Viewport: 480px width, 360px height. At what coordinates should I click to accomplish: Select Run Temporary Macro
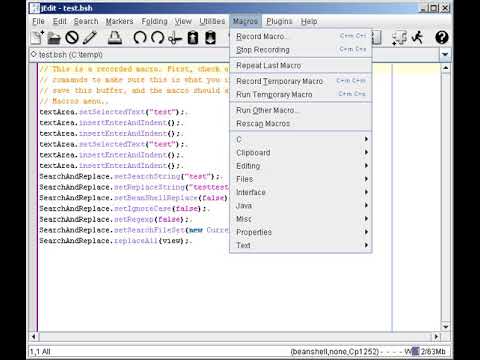point(301,94)
